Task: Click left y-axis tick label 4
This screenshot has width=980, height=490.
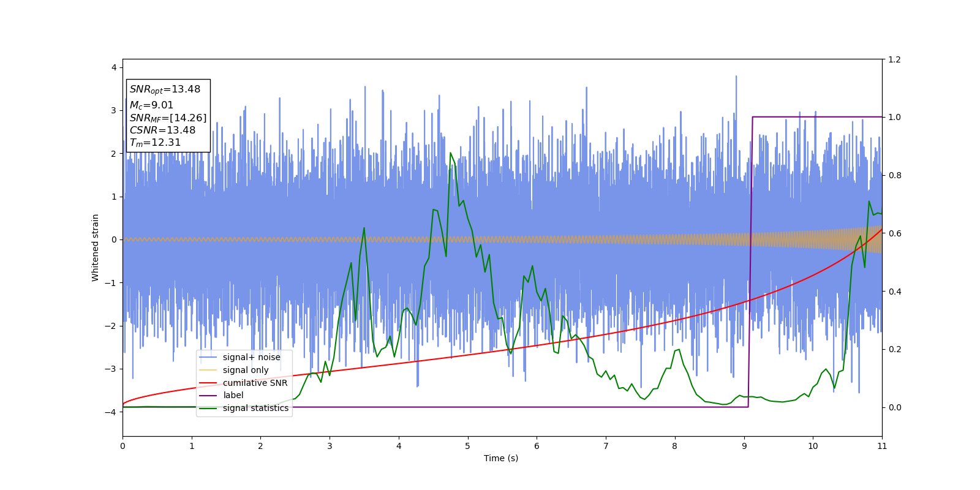Action: pyautogui.click(x=114, y=67)
